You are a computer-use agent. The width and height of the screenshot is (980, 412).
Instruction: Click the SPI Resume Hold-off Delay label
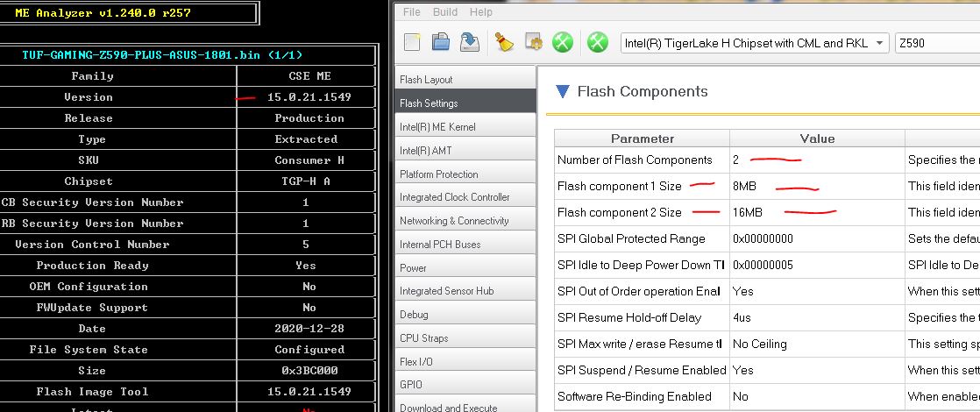(629, 317)
